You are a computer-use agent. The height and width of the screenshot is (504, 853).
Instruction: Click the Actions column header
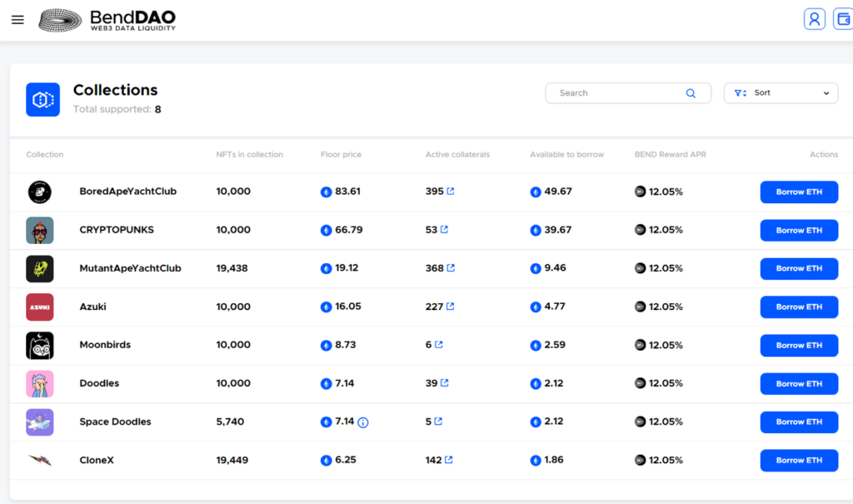824,155
